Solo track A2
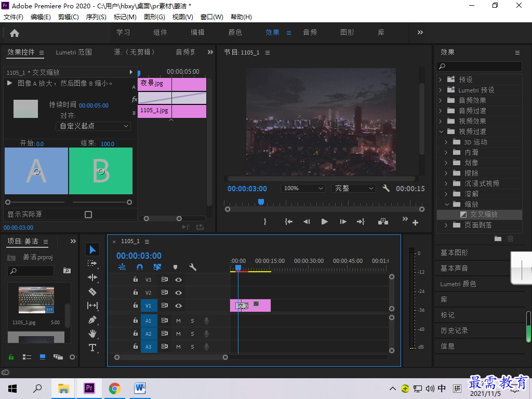The height and width of the screenshot is (399, 532). click(192, 334)
